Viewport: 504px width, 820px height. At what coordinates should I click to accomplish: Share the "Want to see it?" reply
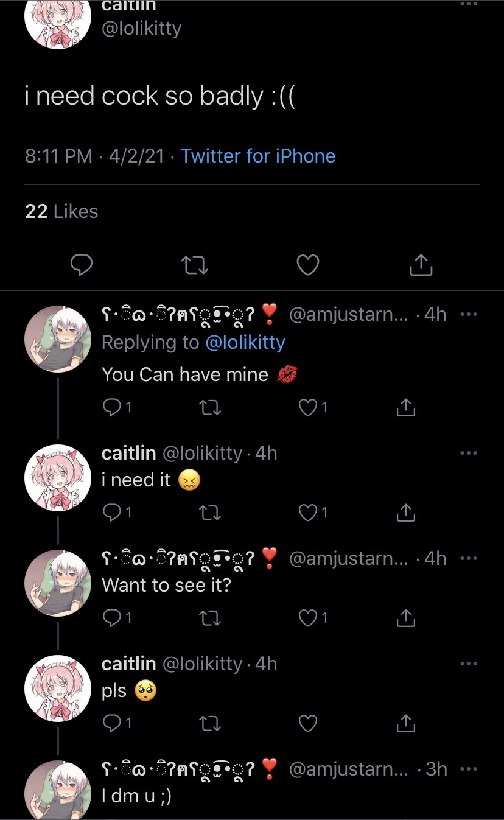point(405,619)
